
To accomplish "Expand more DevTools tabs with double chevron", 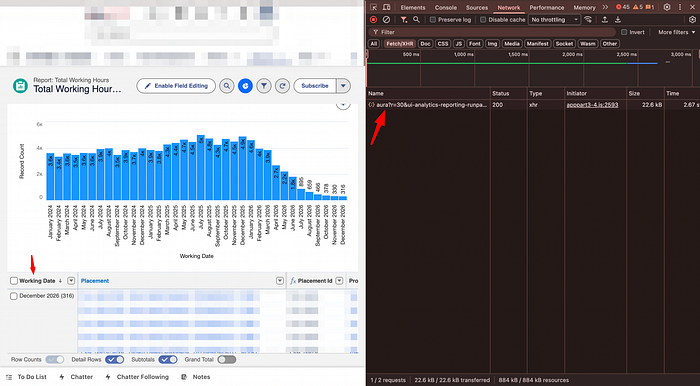I will click(605, 8).
